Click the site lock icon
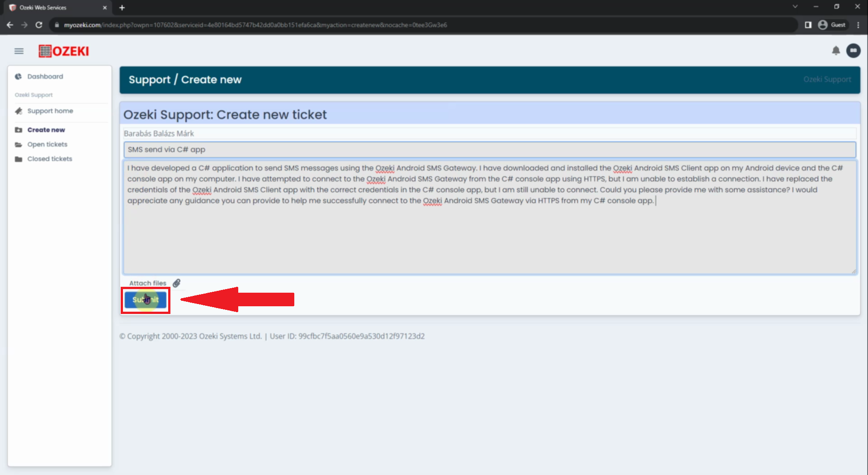The width and height of the screenshot is (868, 475). pyautogui.click(x=57, y=25)
